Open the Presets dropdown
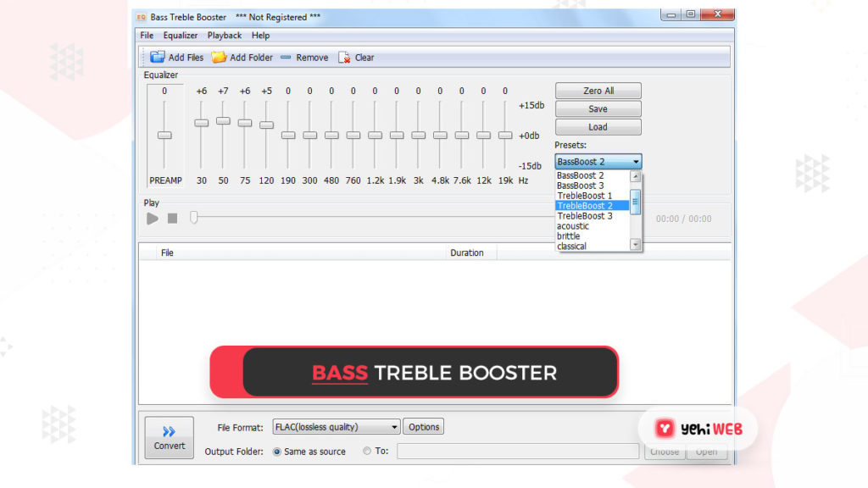The height and width of the screenshot is (488, 868). pyautogui.click(x=636, y=162)
